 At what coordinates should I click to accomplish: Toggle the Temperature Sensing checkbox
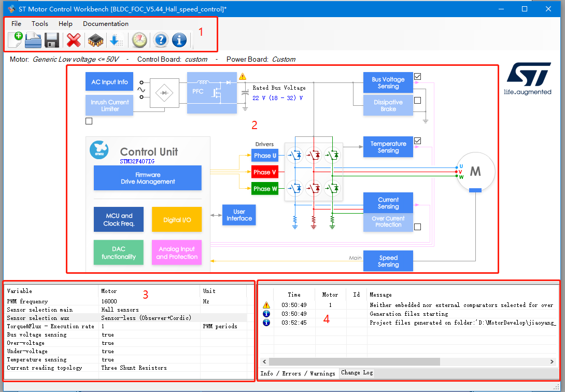pos(418,141)
